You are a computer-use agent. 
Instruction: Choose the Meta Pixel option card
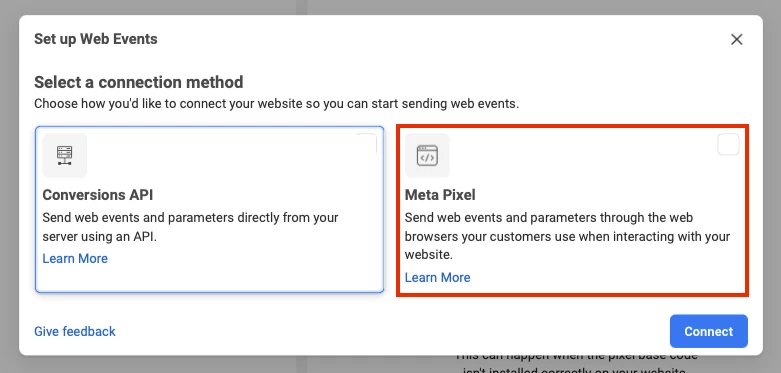573,210
